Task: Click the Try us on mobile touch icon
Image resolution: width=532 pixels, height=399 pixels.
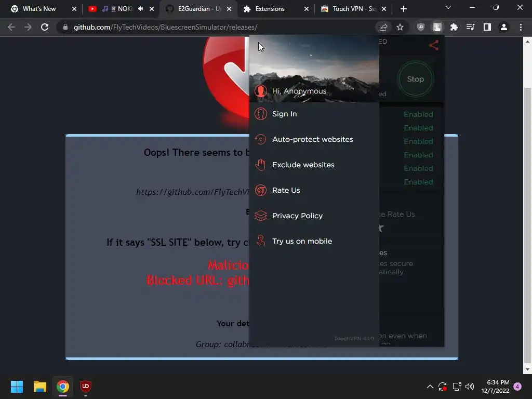Action: click(x=261, y=241)
